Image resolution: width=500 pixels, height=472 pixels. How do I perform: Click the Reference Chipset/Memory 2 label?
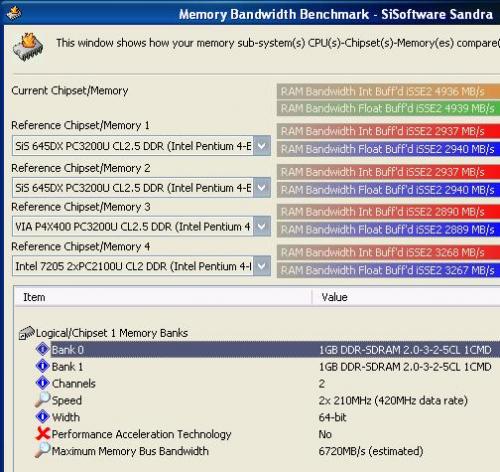(81, 168)
